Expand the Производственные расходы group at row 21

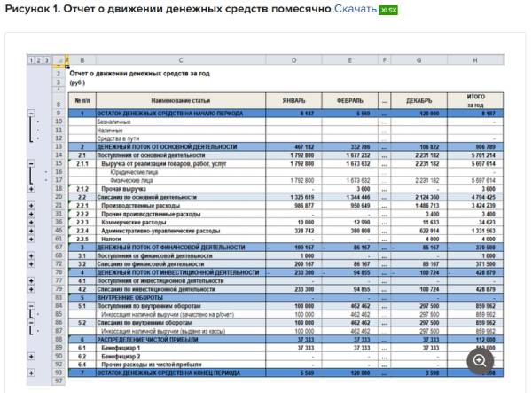click(33, 204)
